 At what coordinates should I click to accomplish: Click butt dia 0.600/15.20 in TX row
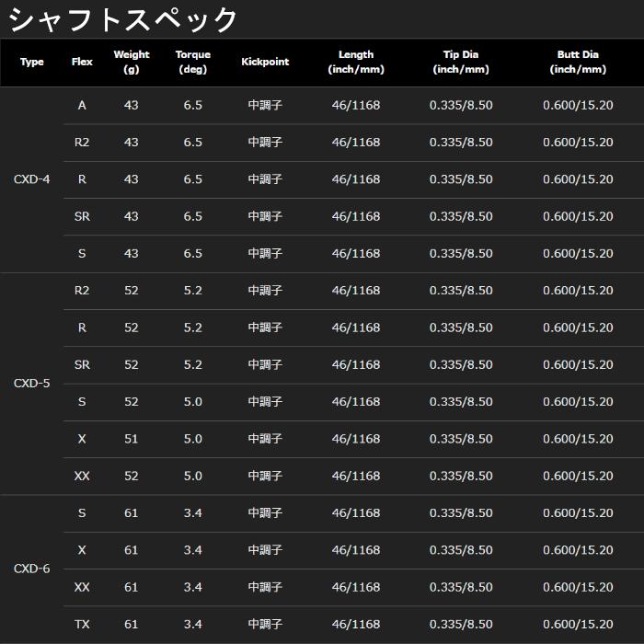click(578, 625)
